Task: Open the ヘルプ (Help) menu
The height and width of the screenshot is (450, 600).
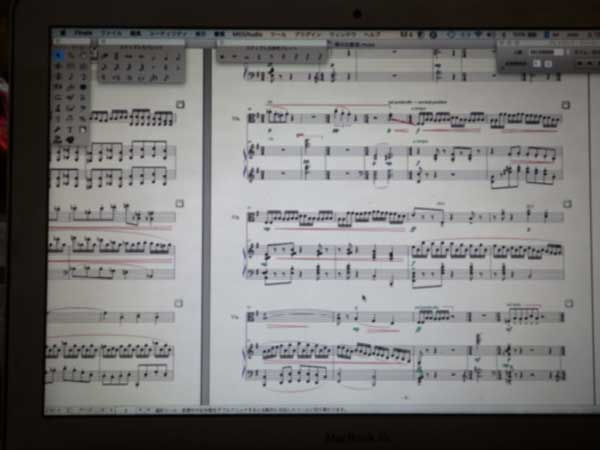Action: click(x=372, y=34)
